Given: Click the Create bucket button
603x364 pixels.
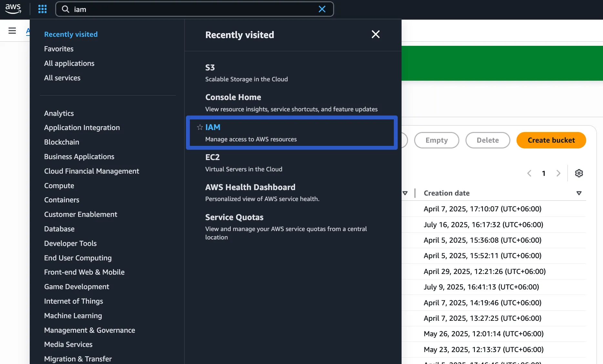Looking at the screenshot, I should pos(551,140).
